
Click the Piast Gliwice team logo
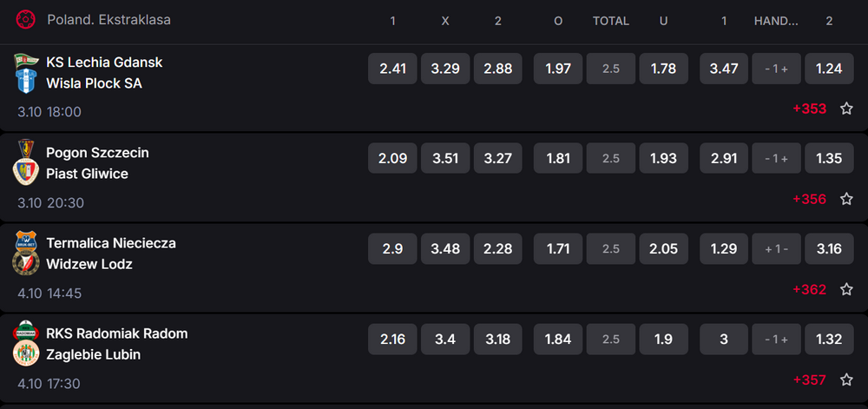tap(26, 174)
